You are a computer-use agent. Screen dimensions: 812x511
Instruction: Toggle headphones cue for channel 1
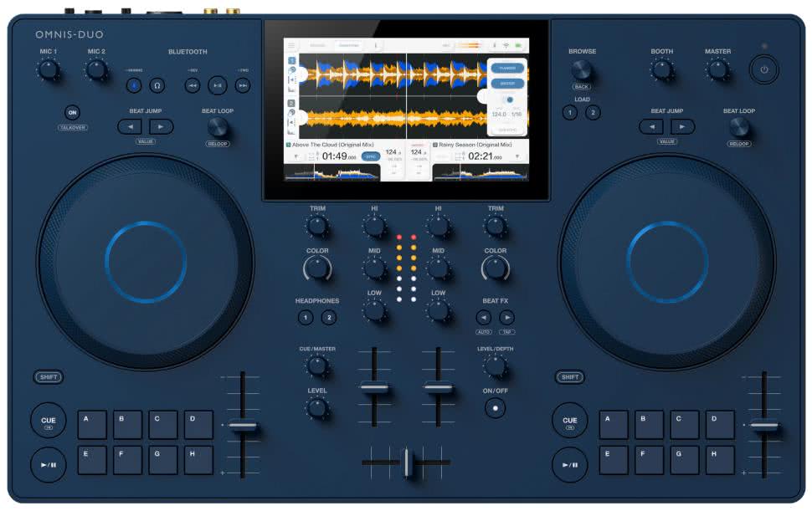tap(306, 317)
